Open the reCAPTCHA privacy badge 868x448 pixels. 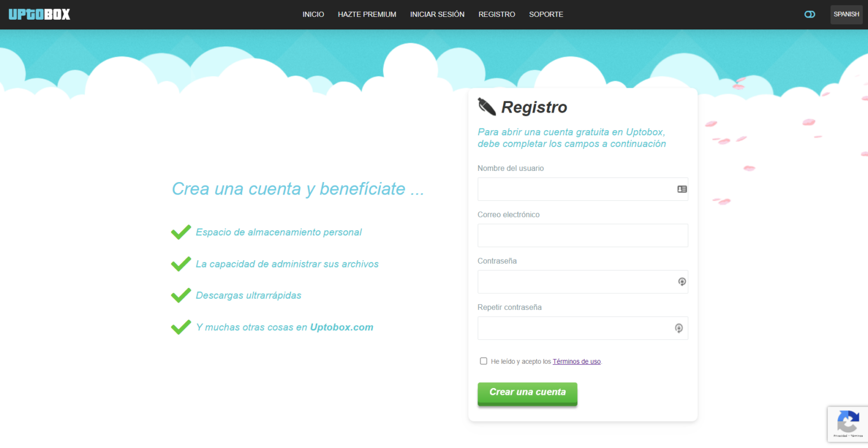(848, 424)
